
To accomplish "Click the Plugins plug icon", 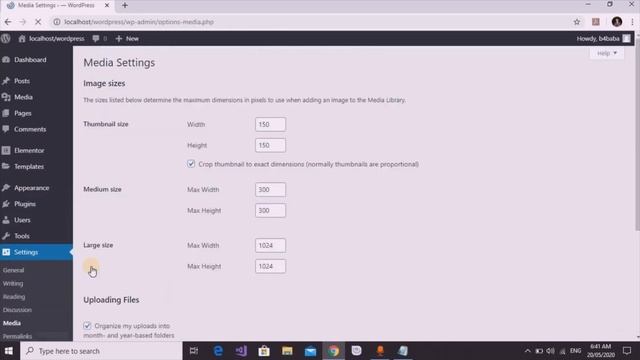I will pyautogui.click(x=6, y=204).
